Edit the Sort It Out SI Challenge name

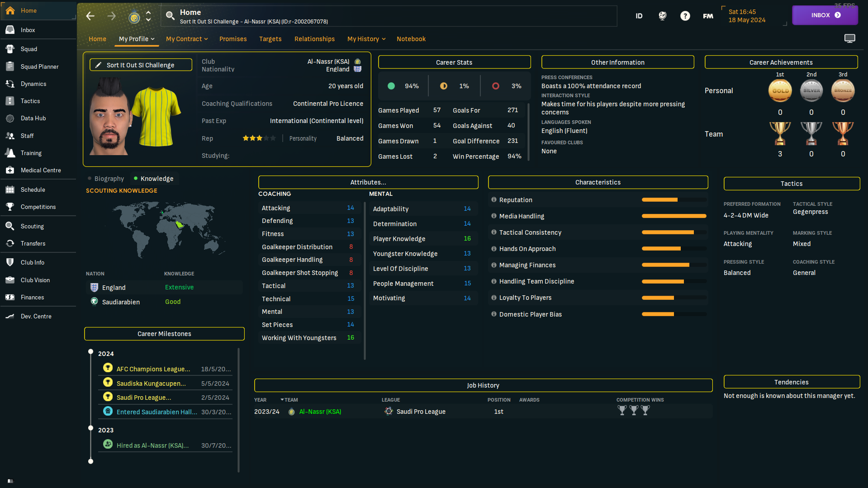pyautogui.click(x=141, y=65)
